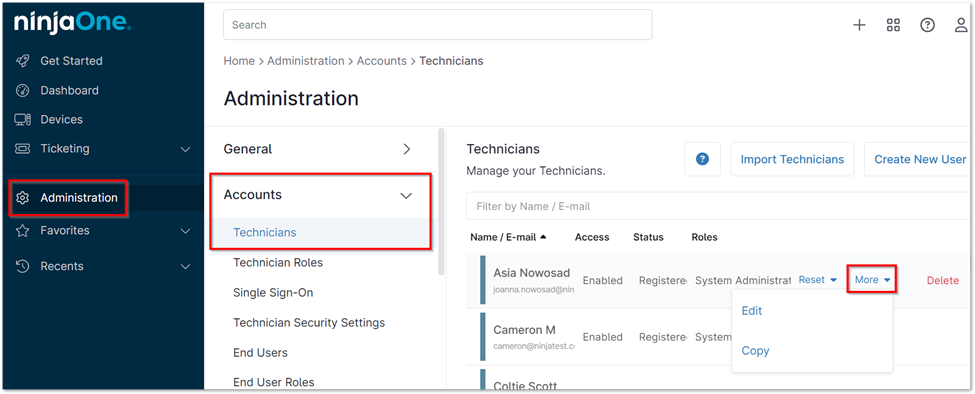
Task: Open the Reset dropdown for Asia Nowosad
Action: click(818, 280)
